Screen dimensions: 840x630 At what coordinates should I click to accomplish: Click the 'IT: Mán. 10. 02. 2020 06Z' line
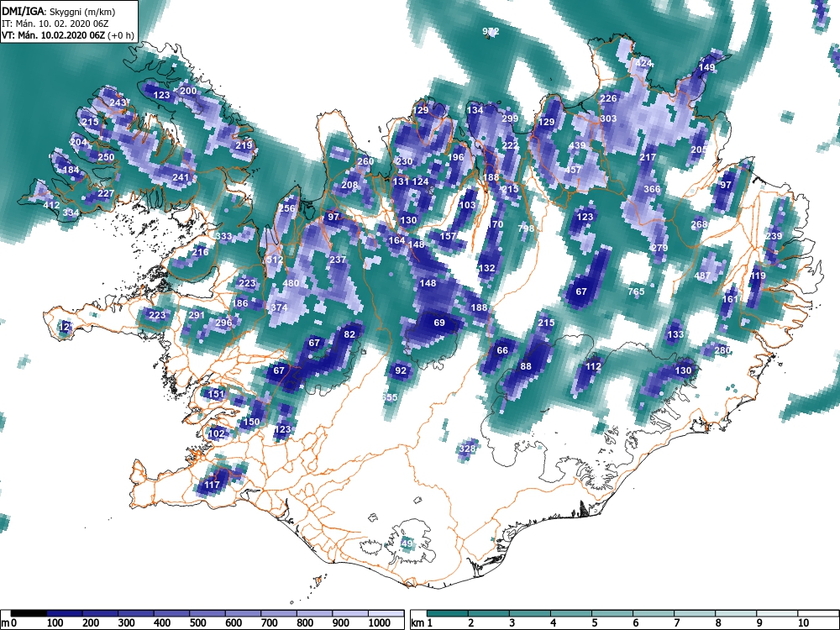pos(55,24)
